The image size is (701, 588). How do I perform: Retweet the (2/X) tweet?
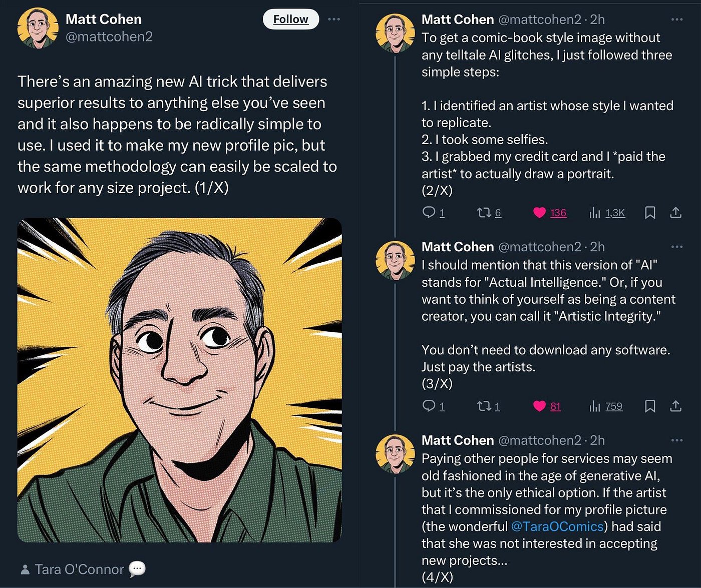(x=484, y=213)
